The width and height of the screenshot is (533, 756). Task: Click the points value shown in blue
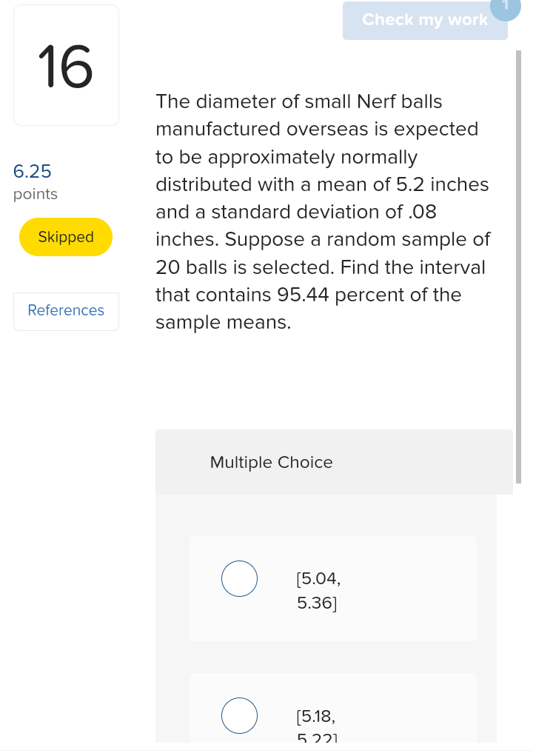[33, 171]
